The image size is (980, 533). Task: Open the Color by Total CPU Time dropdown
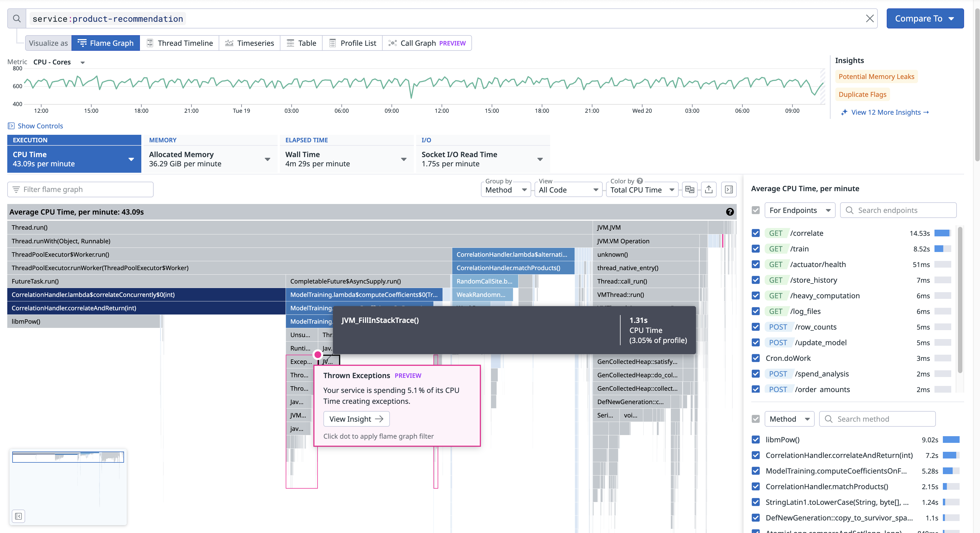(642, 190)
